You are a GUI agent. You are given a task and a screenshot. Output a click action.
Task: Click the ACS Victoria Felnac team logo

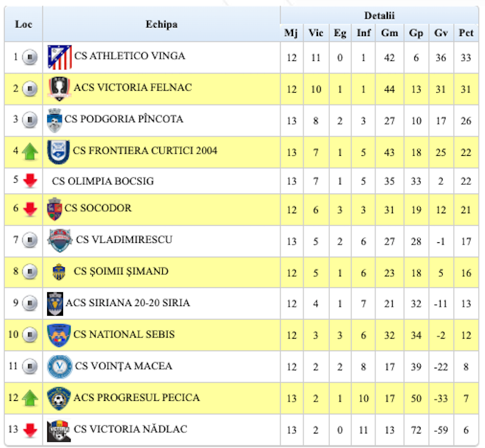point(58,89)
